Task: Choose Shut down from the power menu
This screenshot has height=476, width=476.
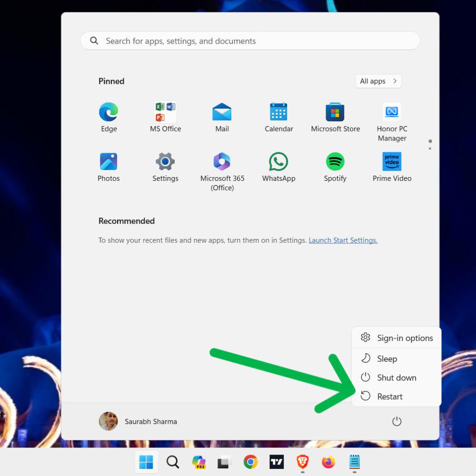Action: (x=397, y=377)
